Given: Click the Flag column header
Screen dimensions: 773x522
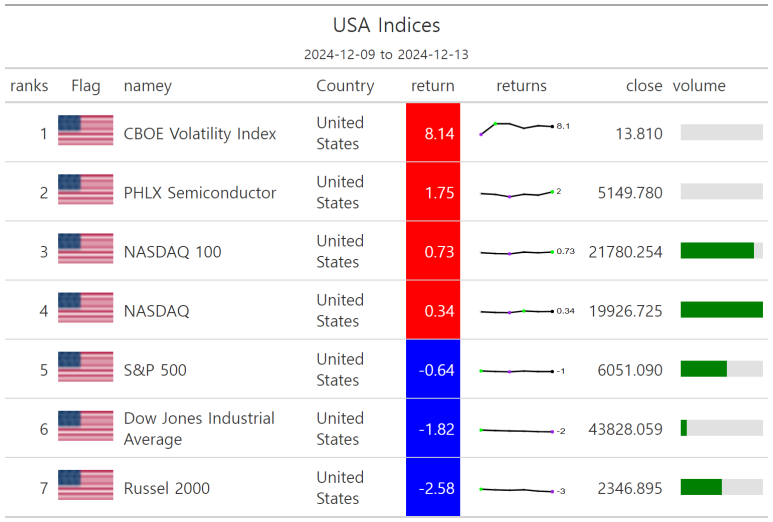Looking at the screenshot, I should coord(86,86).
